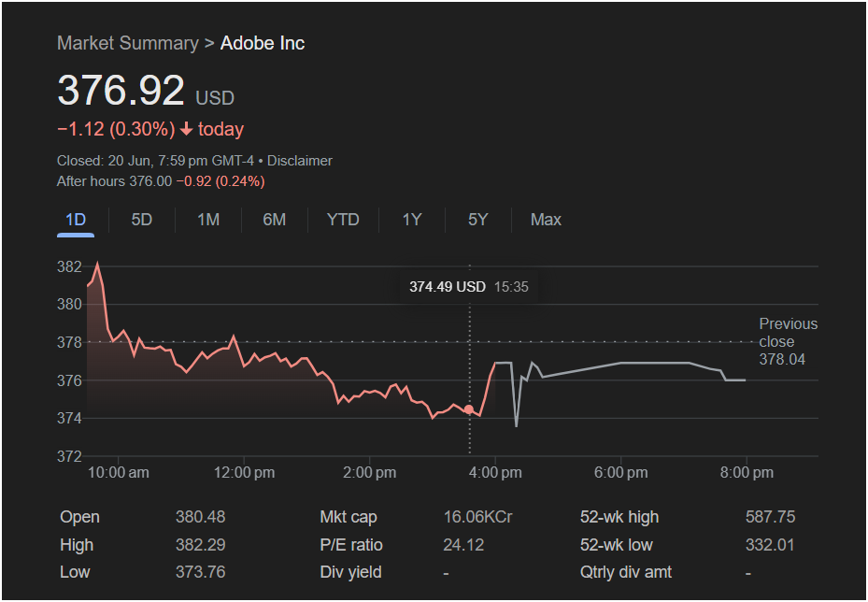The image size is (868, 602).
Task: Click the Closed: 20 Jun timestamp
Action: 155,161
